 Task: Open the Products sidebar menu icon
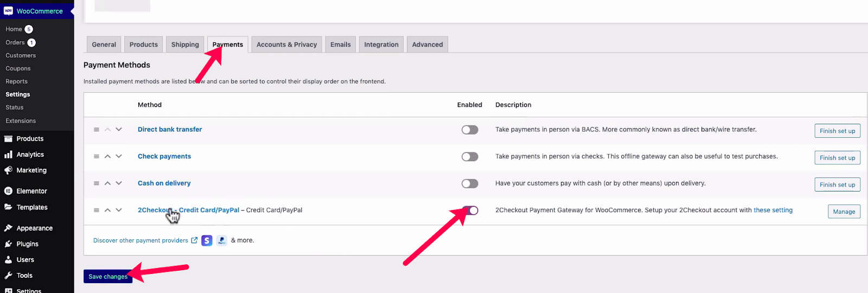8,139
